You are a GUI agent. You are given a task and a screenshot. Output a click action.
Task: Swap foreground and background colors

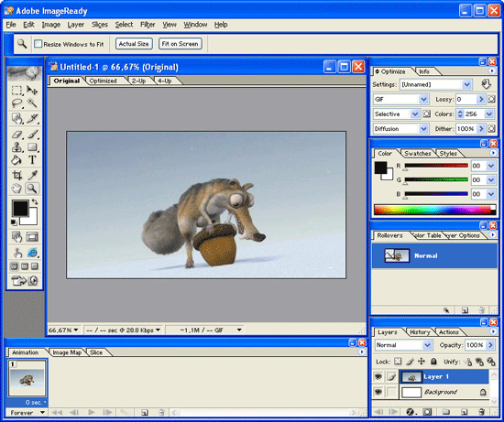coord(35,202)
